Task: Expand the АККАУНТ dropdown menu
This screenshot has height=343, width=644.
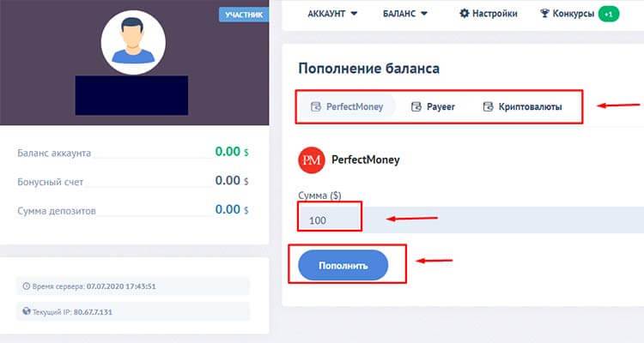Action: tap(332, 14)
